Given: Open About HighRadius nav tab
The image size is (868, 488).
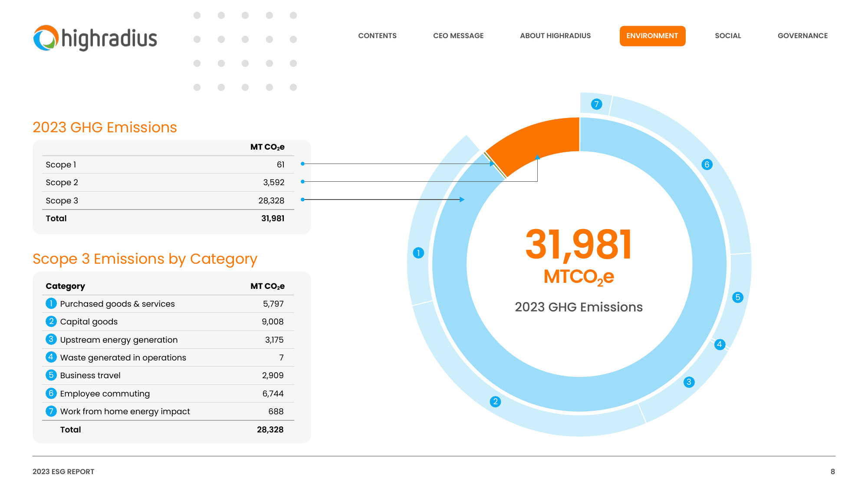Looking at the screenshot, I should click(555, 36).
